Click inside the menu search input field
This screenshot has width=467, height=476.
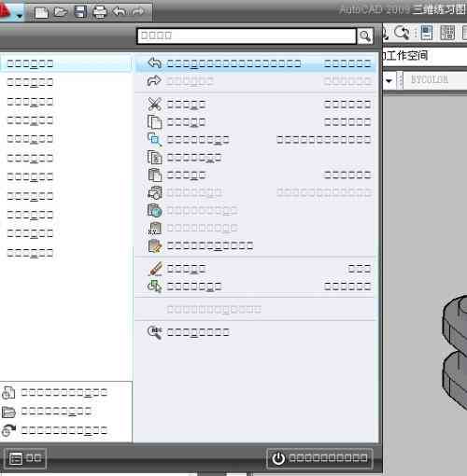pyautogui.click(x=247, y=35)
